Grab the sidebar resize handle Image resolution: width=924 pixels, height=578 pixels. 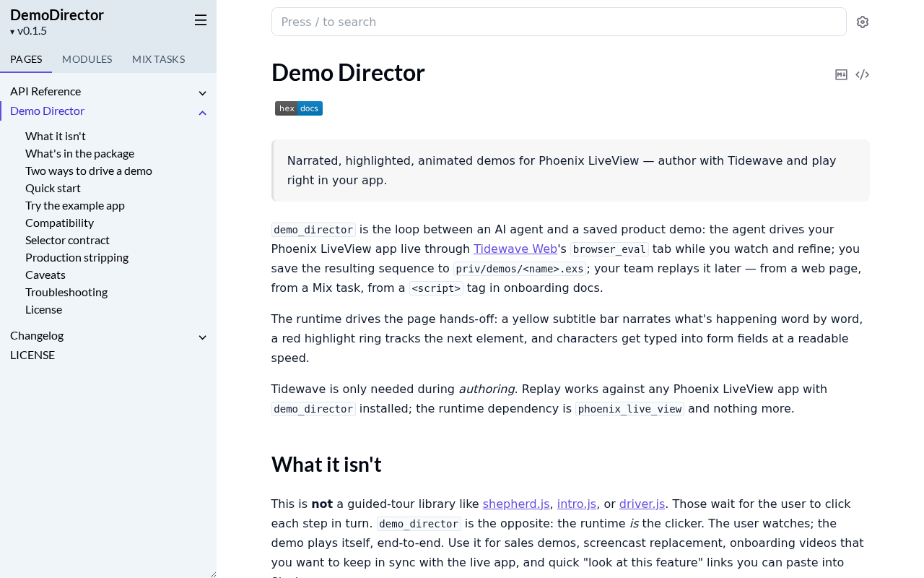click(x=212, y=574)
